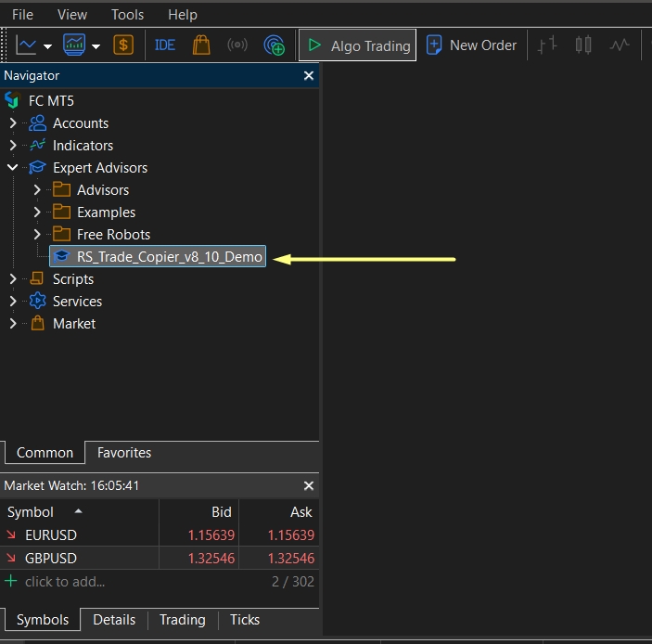Open the Help menu

pyautogui.click(x=183, y=15)
